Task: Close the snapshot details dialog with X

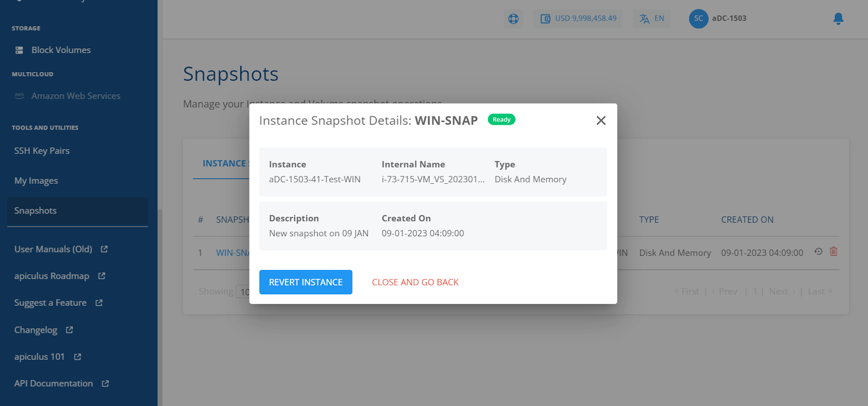Action: [x=601, y=120]
